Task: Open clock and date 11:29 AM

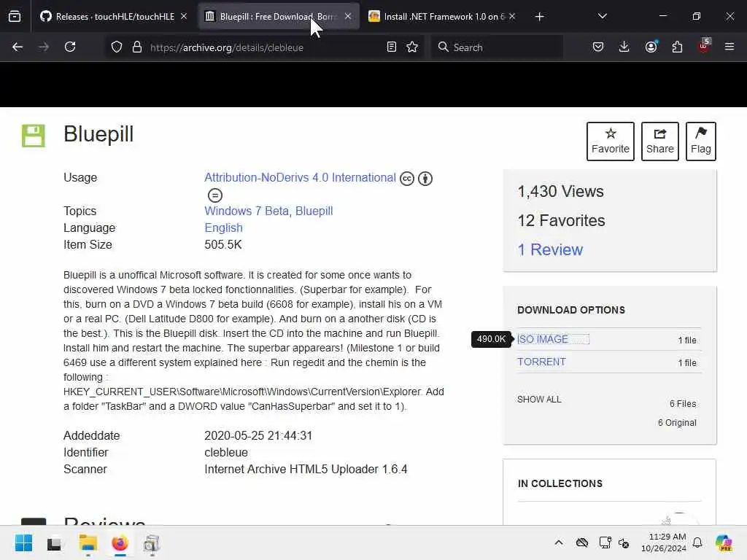Action: (x=664, y=542)
